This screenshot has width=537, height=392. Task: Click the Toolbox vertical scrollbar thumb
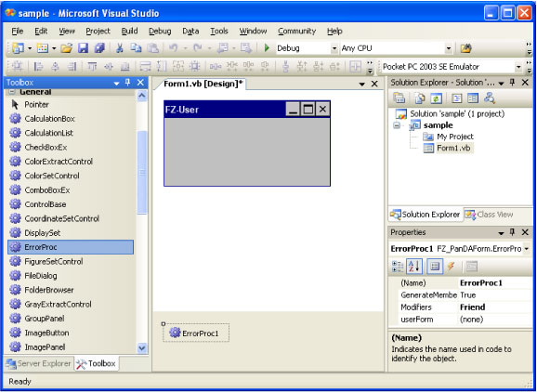point(142,172)
